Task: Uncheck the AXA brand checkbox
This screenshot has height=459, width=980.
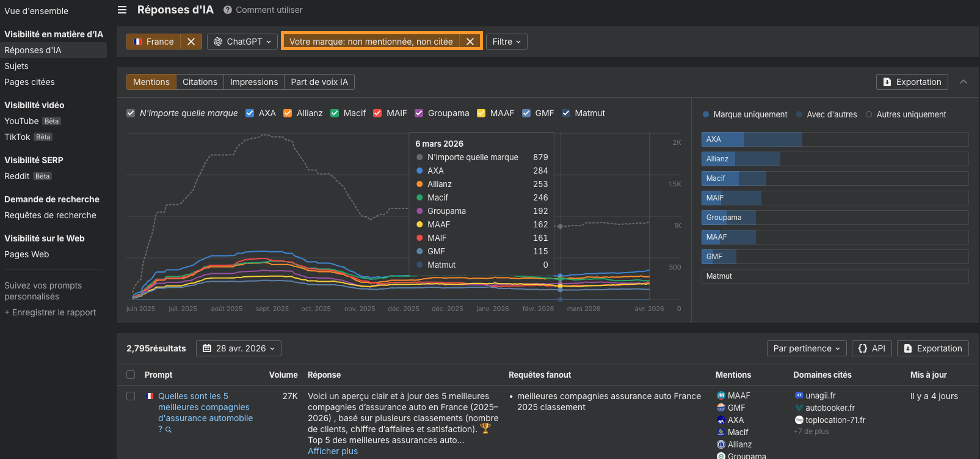Action: coord(250,113)
